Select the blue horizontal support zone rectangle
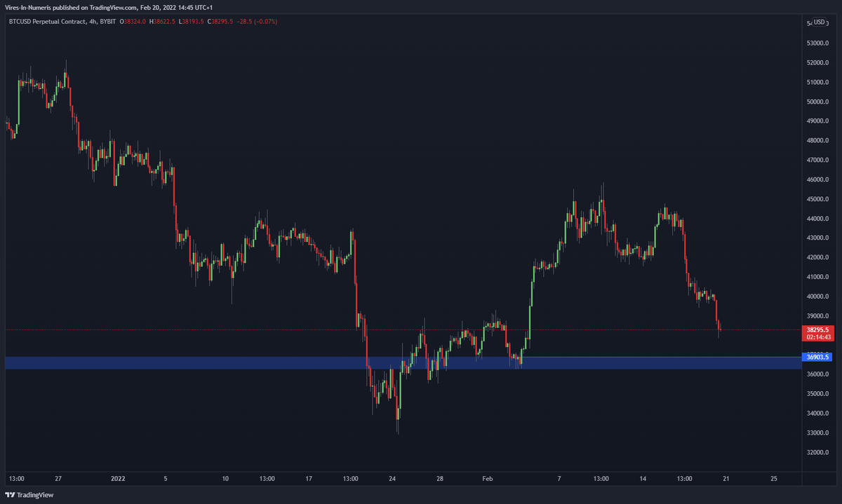 coord(402,362)
